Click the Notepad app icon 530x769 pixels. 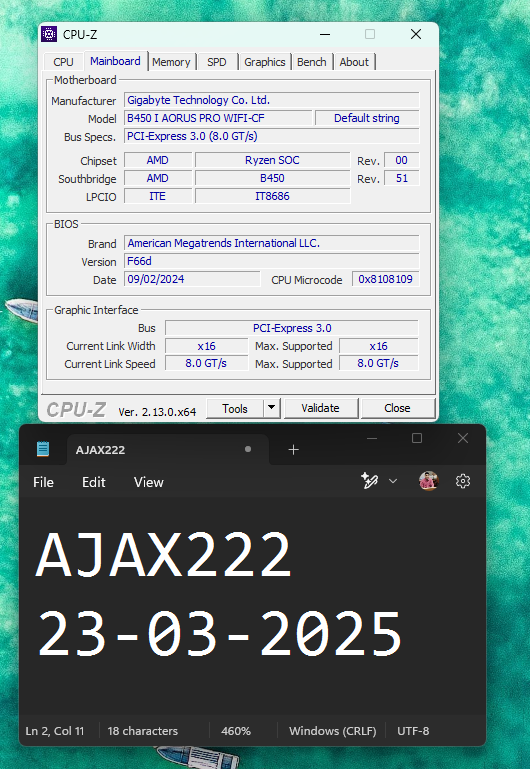coord(43,449)
